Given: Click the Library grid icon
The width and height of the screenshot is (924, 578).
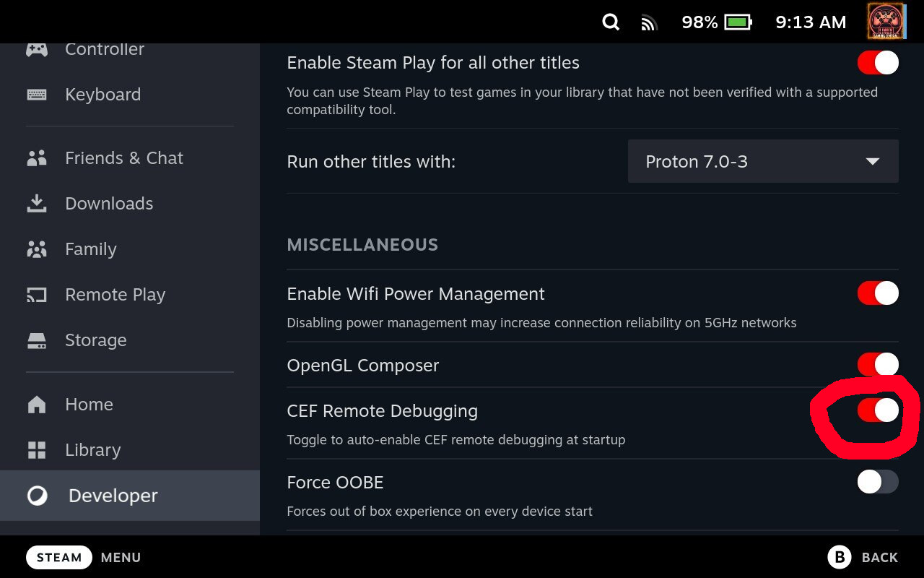Looking at the screenshot, I should click(x=37, y=450).
